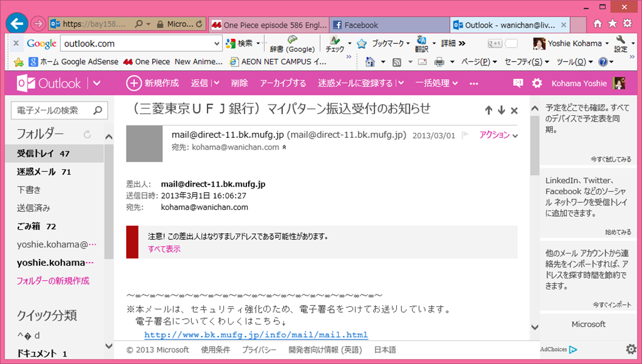Expand the Outlook app switcher chevron
Image resolution: width=642 pixels, height=364 pixels.
pos(97,83)
